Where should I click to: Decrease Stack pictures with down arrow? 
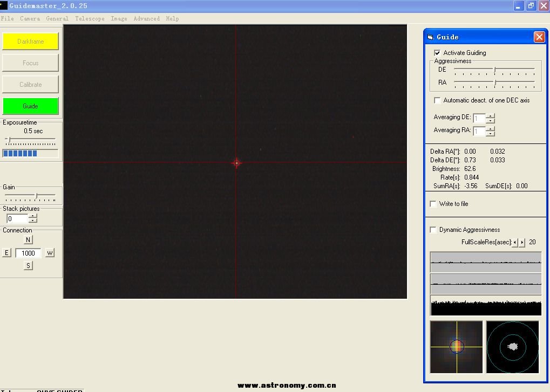32,221
